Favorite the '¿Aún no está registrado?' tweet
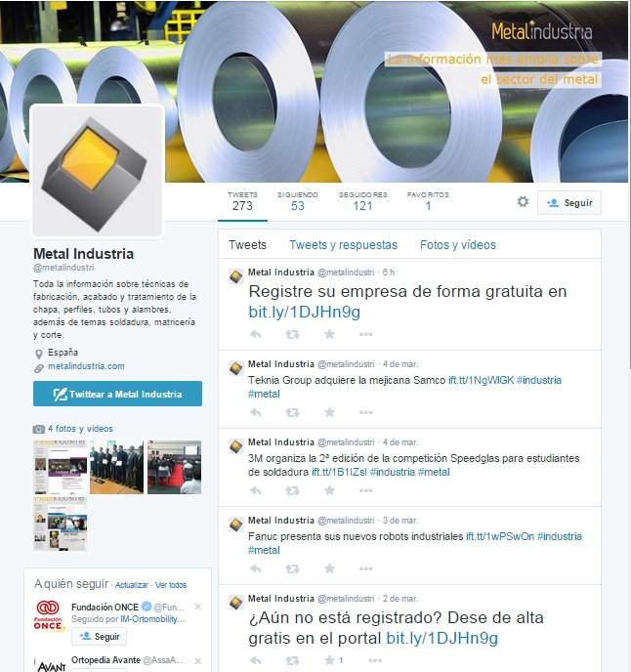The image size is (631, 672). click(x=329, y=660)
